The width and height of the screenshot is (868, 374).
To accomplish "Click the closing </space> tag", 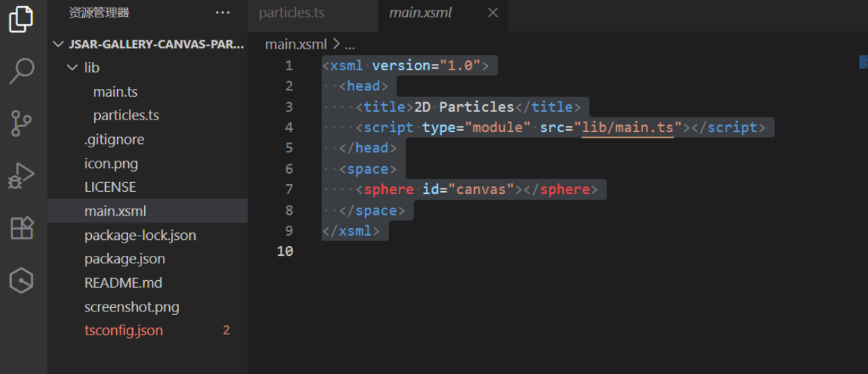I will [x=372, y=210].
